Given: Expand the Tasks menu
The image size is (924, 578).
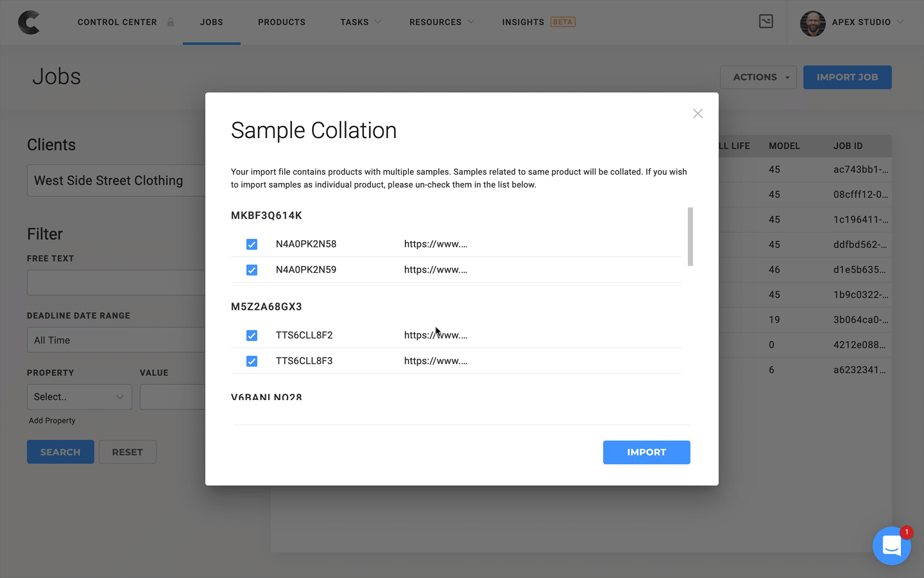Looking at the screenshot, I should click(360, 22).
